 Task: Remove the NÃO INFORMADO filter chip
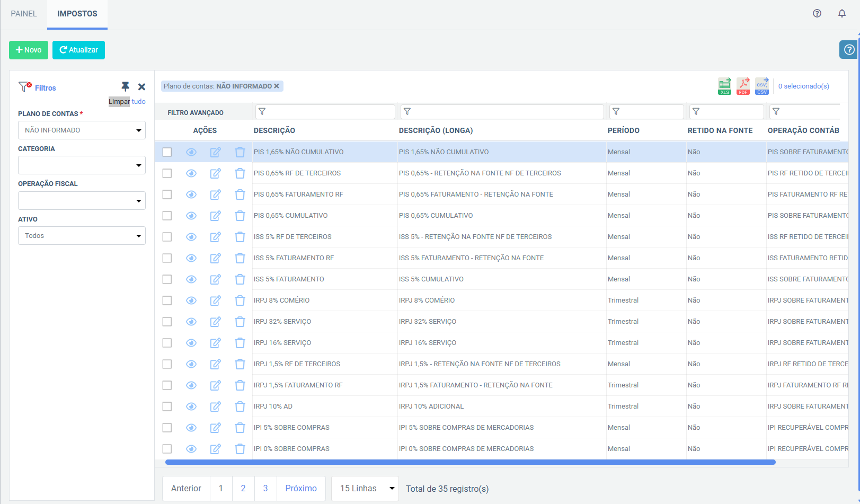[277, 86]
